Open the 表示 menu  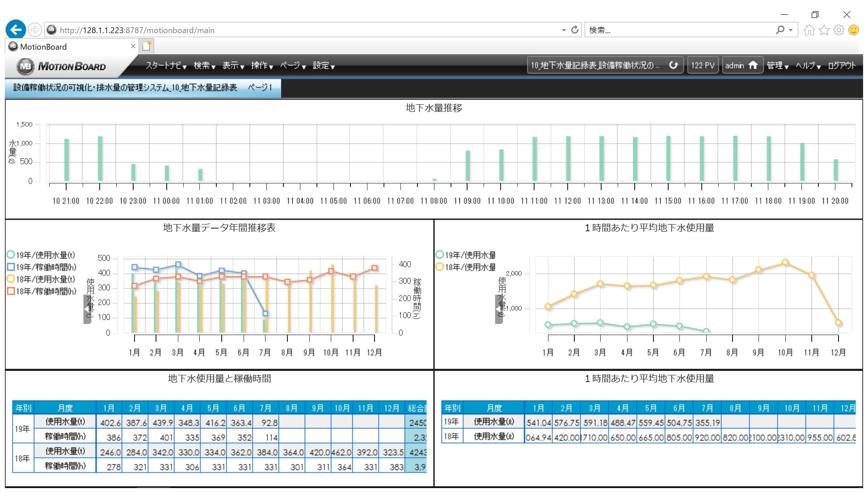point(233,66)
